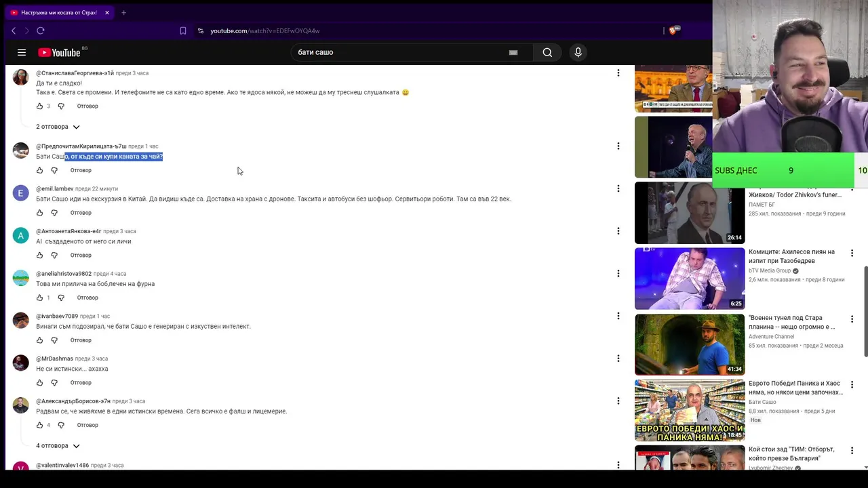This screenshot has width=868, height=488.
Task: Open АнтоанетаЯнкова avatar with letter A
Action: pos(20,236)
